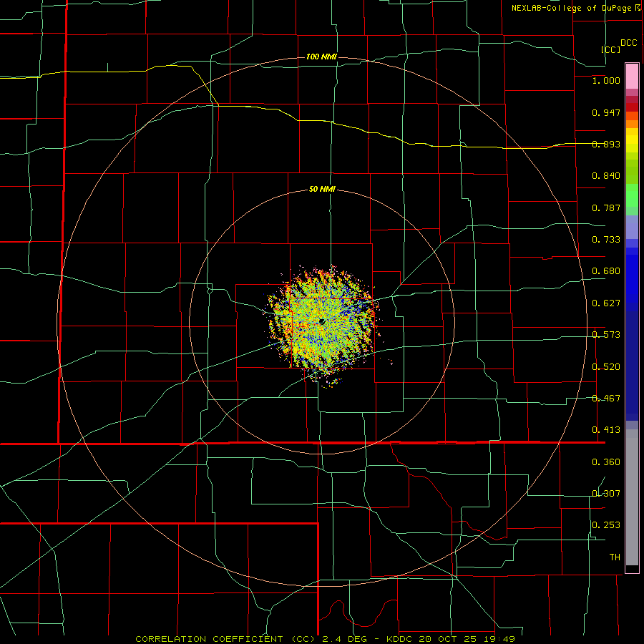Image resolution: width=644 pixels, height=644 pixels.
Task: Click the DCC product label above the color scale
Action: (x=629, y=43)
